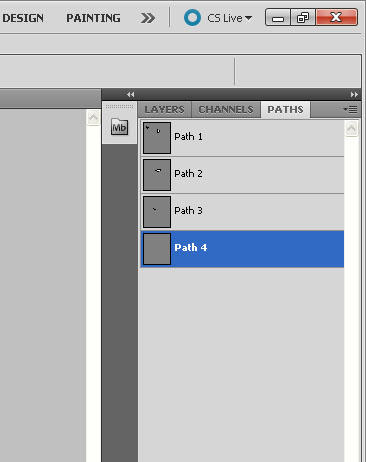Image resolution: width=366 pixels, height=462 pixels.
Task: Open the CS Live dropdown
Action: (x=230, y=18)
